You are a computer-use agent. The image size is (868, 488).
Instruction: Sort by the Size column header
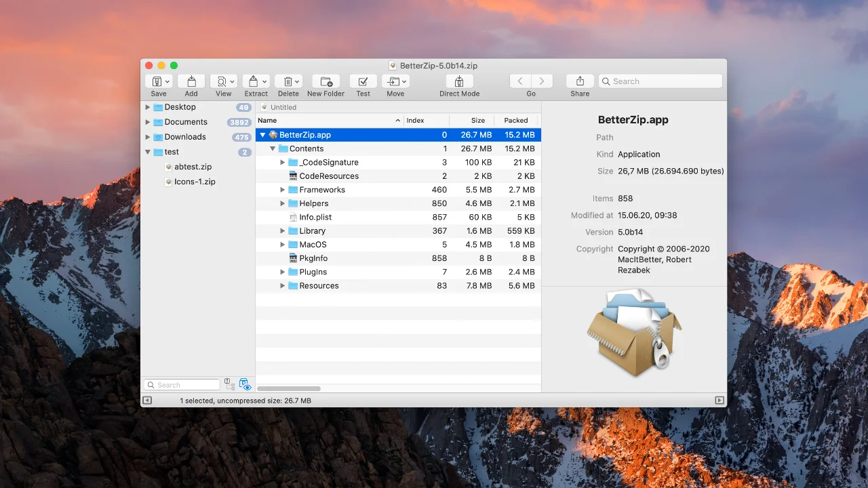[471, 121]
